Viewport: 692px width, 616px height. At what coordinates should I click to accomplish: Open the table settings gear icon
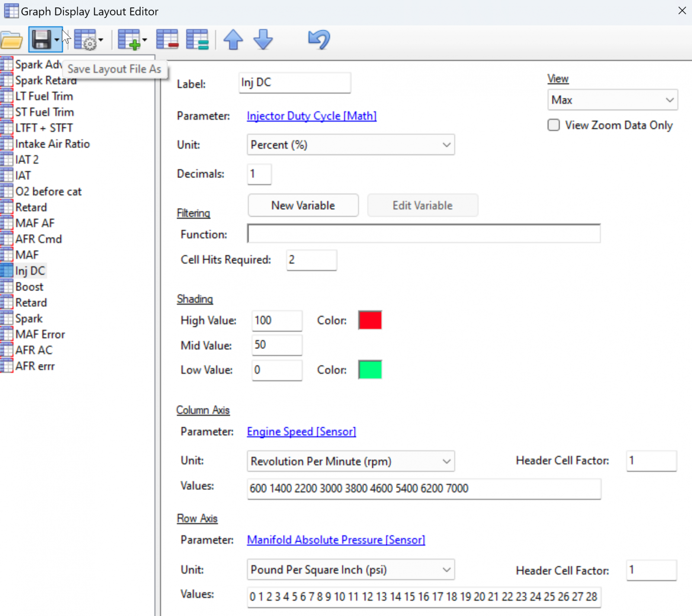pyautogui.click(x=85, y=40)
